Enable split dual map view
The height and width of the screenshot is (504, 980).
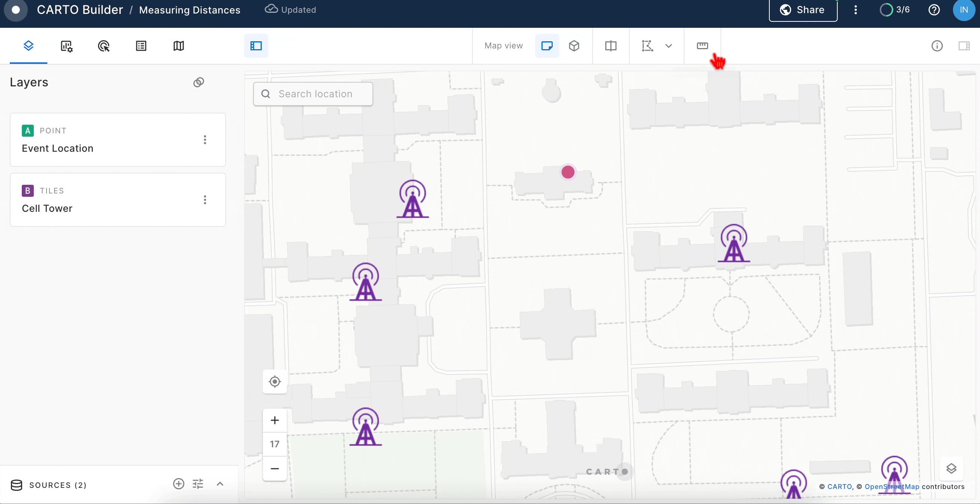[x=611, y=46]
